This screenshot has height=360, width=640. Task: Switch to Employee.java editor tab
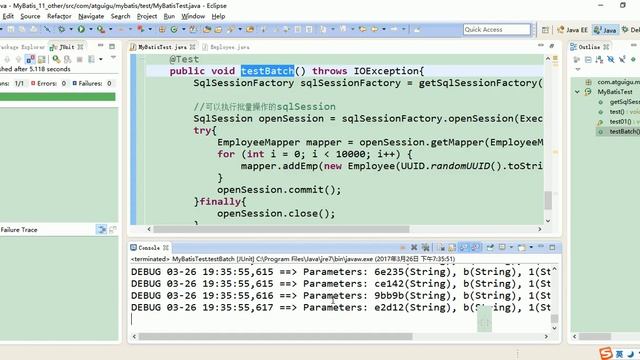[x=226, y=47]
